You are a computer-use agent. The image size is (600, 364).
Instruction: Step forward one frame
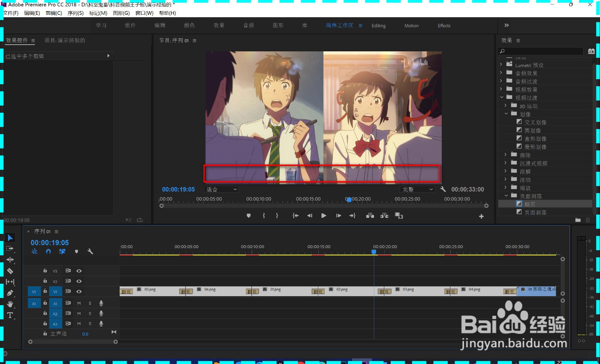pos(338,216)
